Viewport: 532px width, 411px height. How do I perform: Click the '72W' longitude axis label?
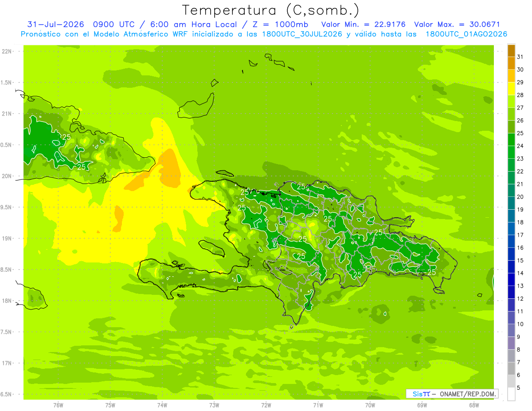click(x=266, y=406)
